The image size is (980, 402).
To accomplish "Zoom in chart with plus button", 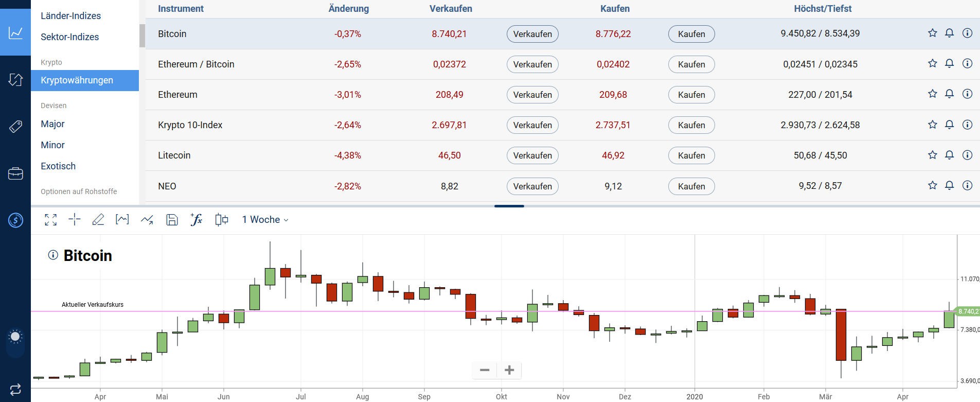I will [509, 370].
